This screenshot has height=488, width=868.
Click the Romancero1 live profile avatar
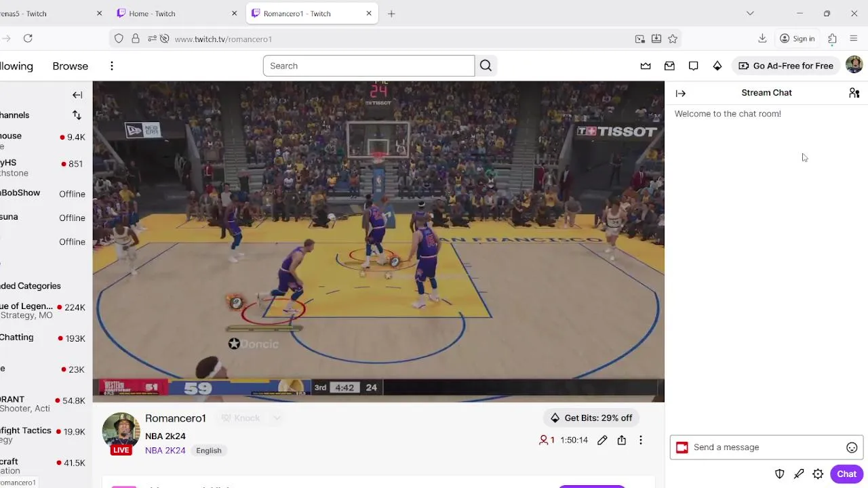pyautogui.click(x=121, y=432)
